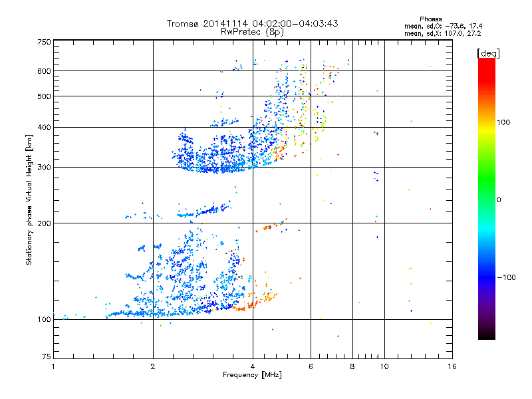The image size is (532, 399).
Task: Click the green zero region of the colorbar
Action: point(487,199)
